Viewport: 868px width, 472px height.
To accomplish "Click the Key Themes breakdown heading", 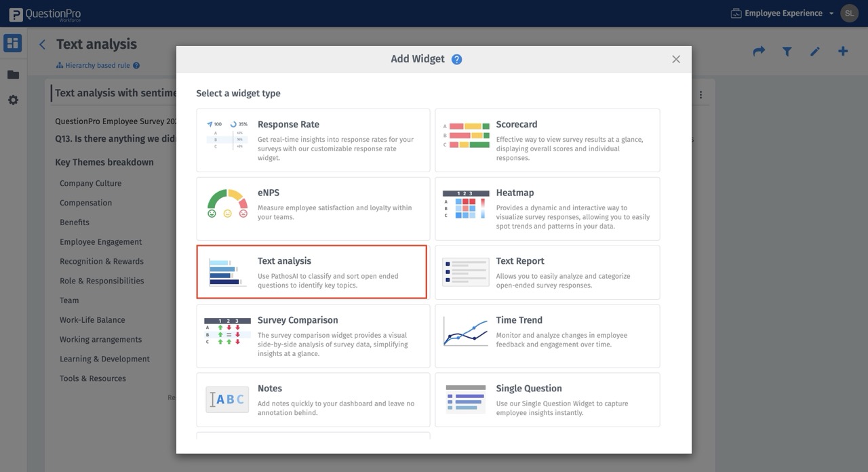I will [104, 162].
